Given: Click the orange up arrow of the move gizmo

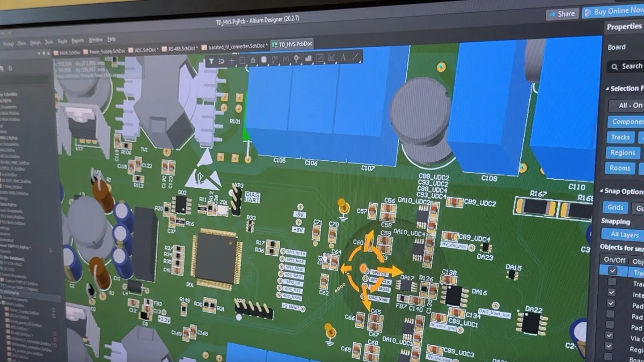Looking at the screenshot, I should (x=369, y=239).
